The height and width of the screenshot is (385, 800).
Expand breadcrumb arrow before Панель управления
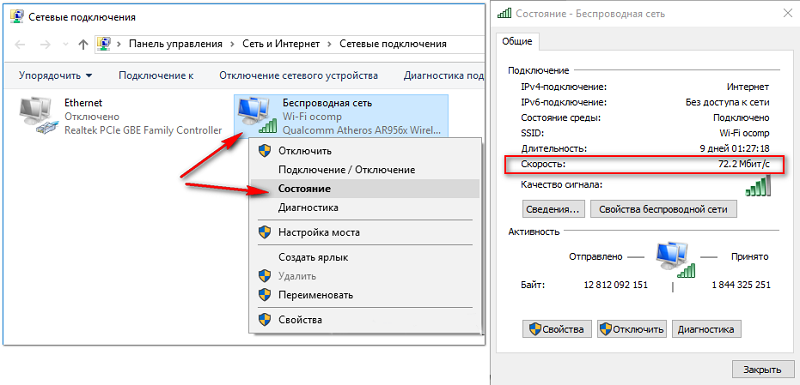click(x=119, y=44)
